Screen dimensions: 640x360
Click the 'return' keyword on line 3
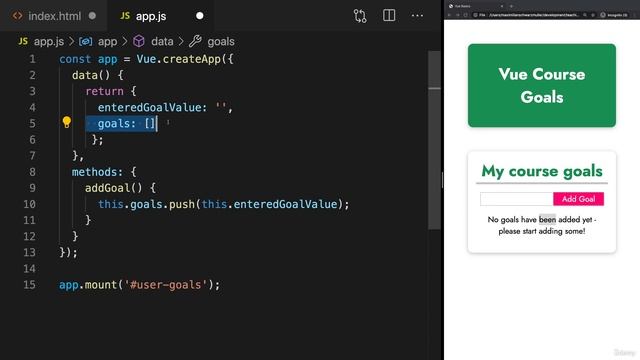pyautogui.click(x=104, y=91)
